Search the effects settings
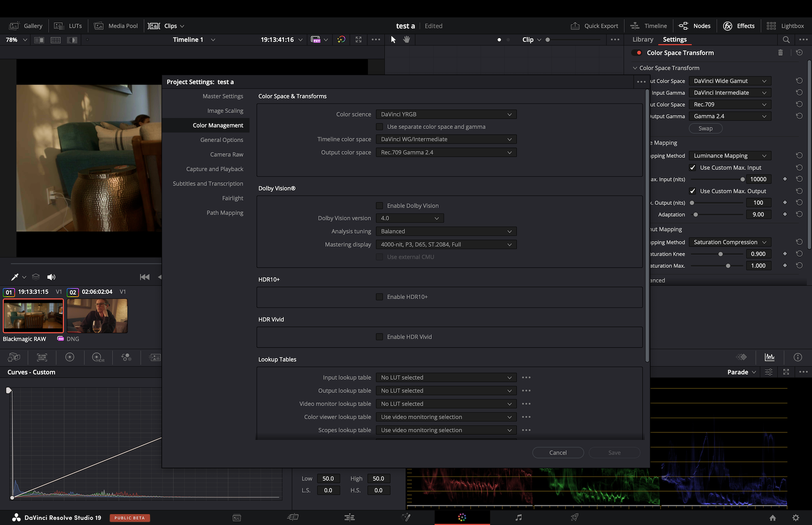Image resolution: width=812 pixels, height=525 pixels. [x=786, y=39]
